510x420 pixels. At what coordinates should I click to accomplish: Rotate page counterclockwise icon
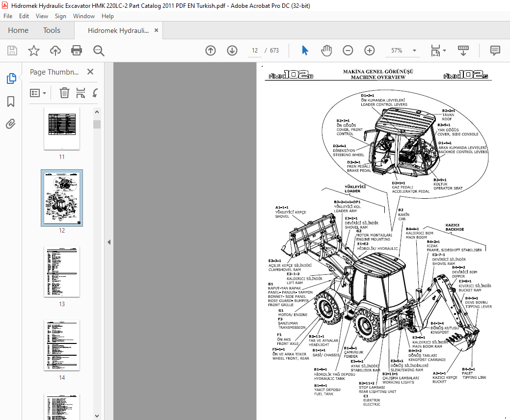(95, 93)
